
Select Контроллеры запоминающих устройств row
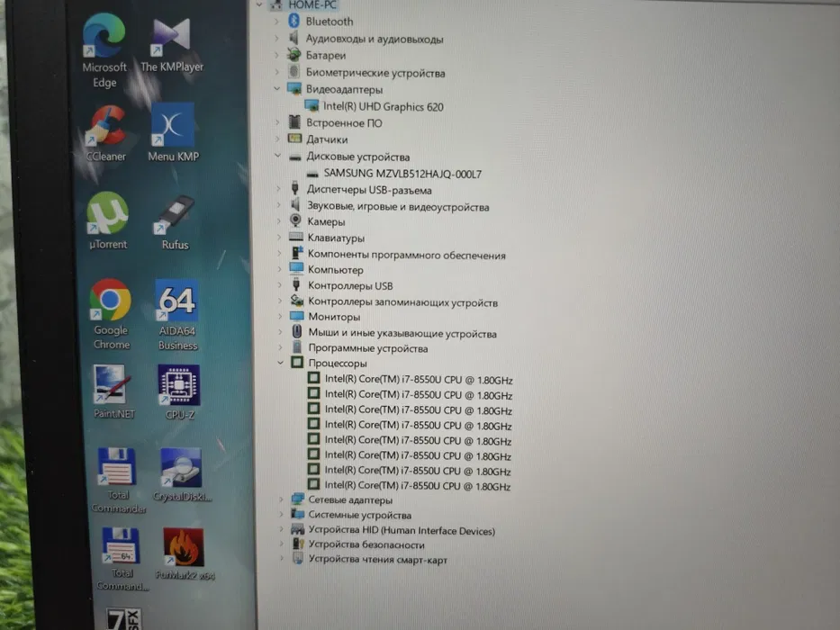tap(394, 302)
